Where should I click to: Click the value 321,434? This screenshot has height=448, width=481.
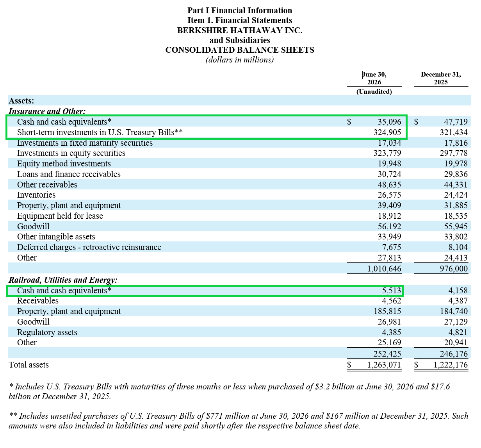click(x=454, y=132)
